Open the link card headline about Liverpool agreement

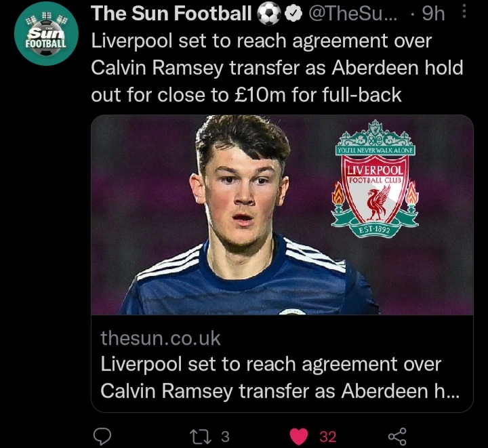(279, 378)
